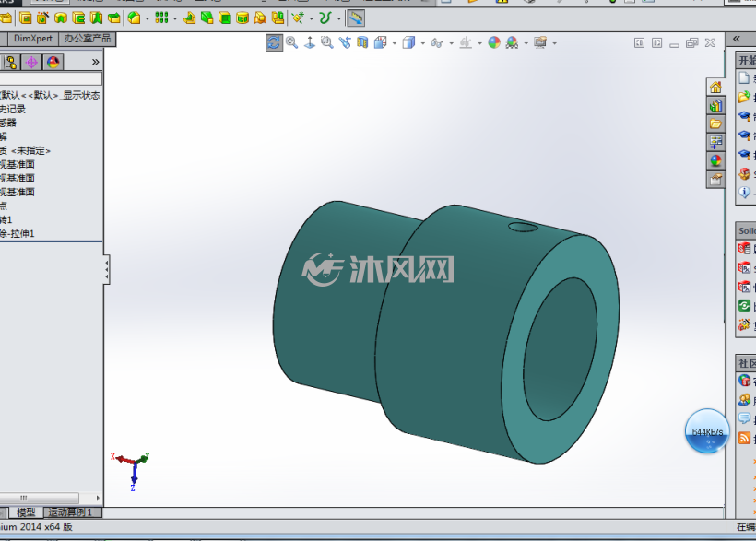Activate the Section View icon
756x541 pixels.
click(x=362, y=42)
